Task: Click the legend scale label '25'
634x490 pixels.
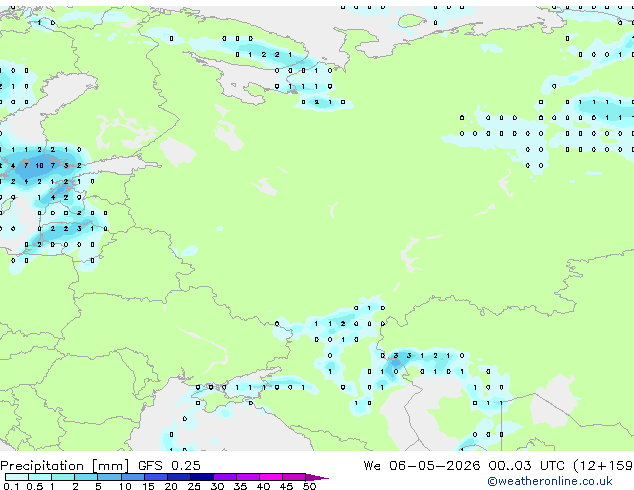Action: click(194, 486)
